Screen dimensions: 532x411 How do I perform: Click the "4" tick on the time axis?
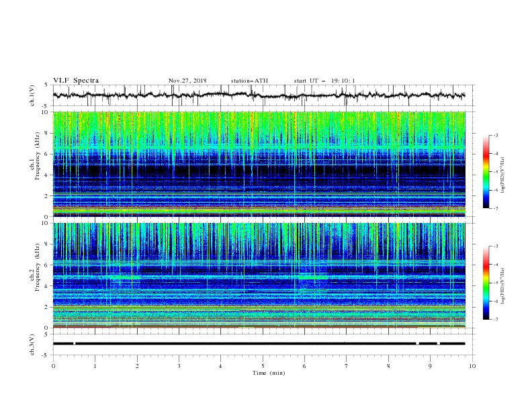point(221,366)
